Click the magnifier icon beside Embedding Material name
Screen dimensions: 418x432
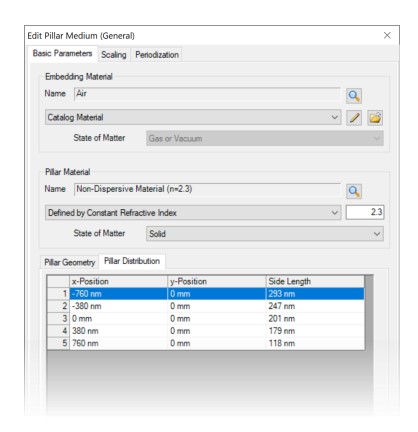tap(354, 96)
